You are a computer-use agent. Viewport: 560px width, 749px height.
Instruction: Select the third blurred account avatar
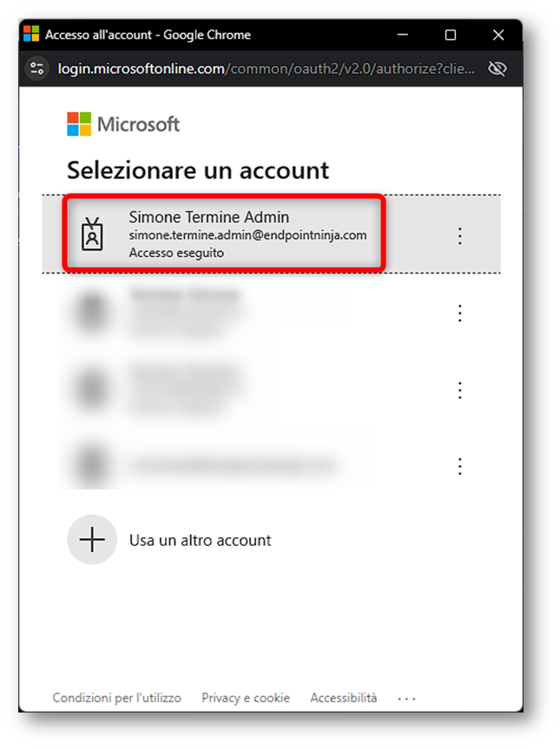click(92, 389)
